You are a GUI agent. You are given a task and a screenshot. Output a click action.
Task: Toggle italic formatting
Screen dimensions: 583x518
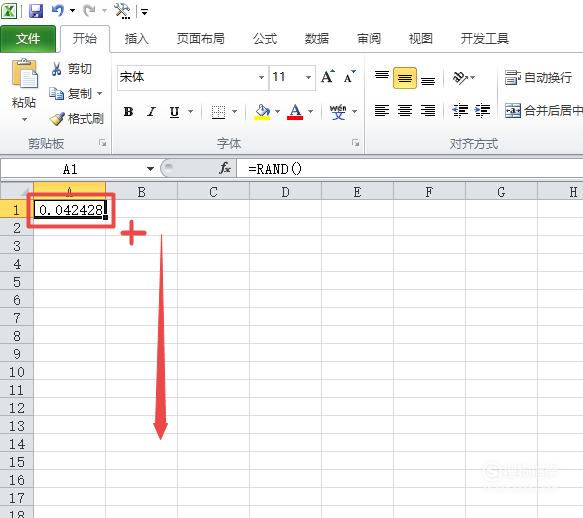click(151, 112)
